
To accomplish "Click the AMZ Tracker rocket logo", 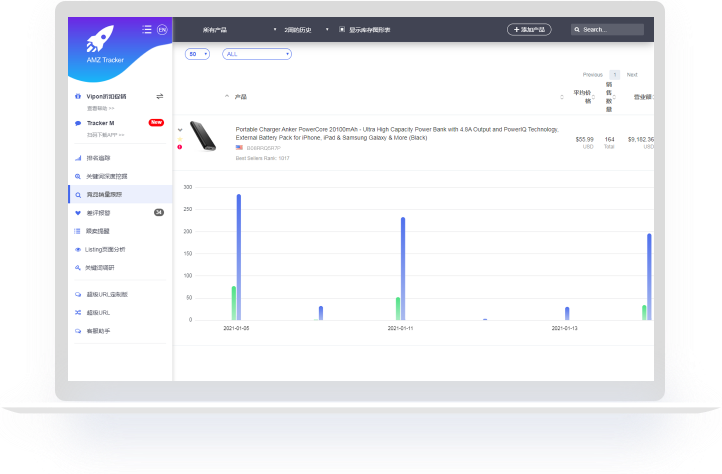I will [101, 44].
